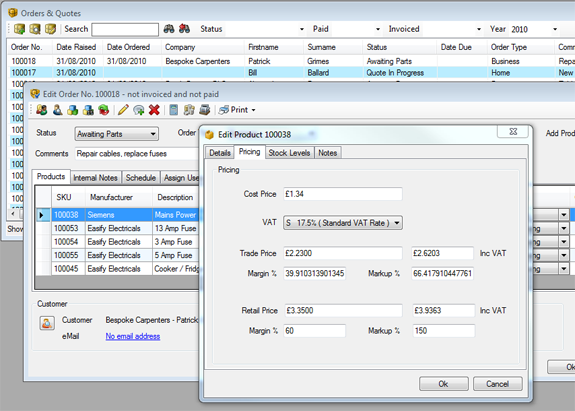This screenshot has width=575, height=411.
Task: Click the Trade Margin % field
Action: pyautogui.click(x=314, y=274)
